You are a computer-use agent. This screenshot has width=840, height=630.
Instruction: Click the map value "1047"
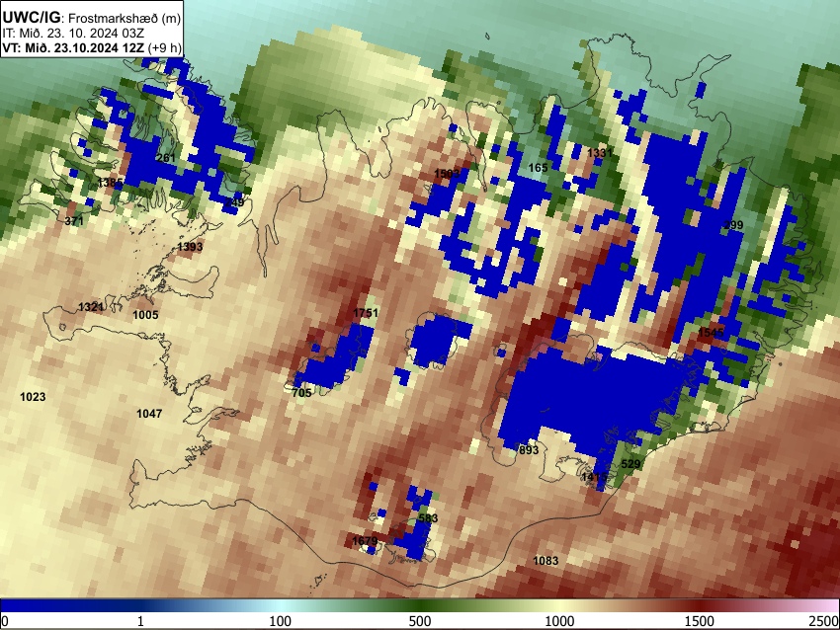coord(149,413)
